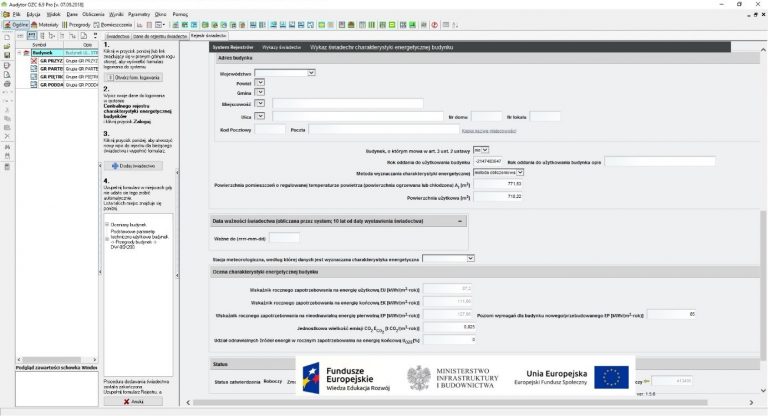Click the print icon in left sidebar
The height and width of the screenshot is (416, 768).
pos(7,84)
